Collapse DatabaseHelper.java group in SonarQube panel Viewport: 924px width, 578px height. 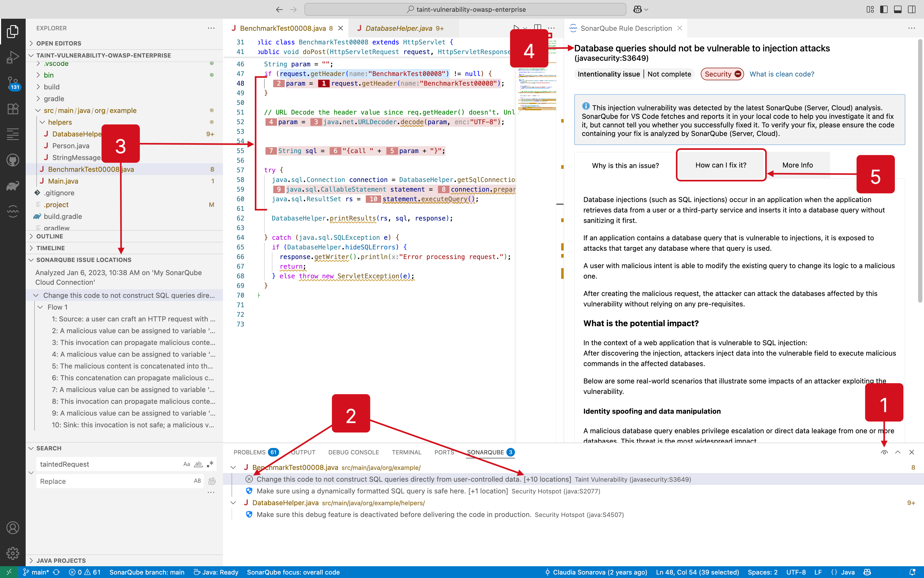point(233,503)
